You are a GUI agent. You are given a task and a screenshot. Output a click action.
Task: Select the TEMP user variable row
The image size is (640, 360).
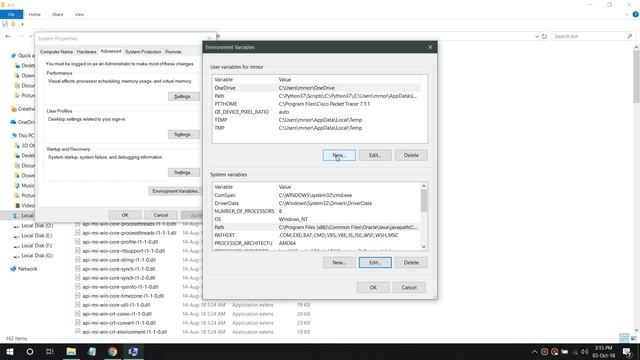[x=316, y=120]
